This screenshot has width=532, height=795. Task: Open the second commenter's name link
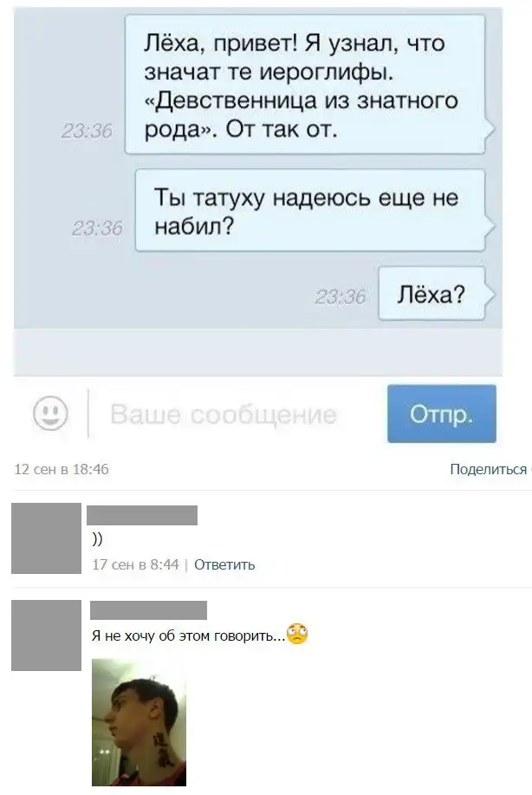pos(148,610)
